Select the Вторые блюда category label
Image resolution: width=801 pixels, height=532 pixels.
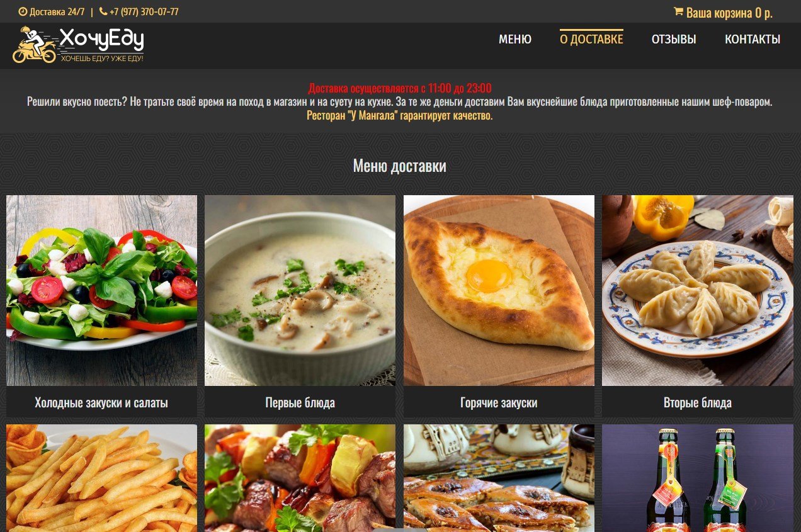click(x=698, y=402)
